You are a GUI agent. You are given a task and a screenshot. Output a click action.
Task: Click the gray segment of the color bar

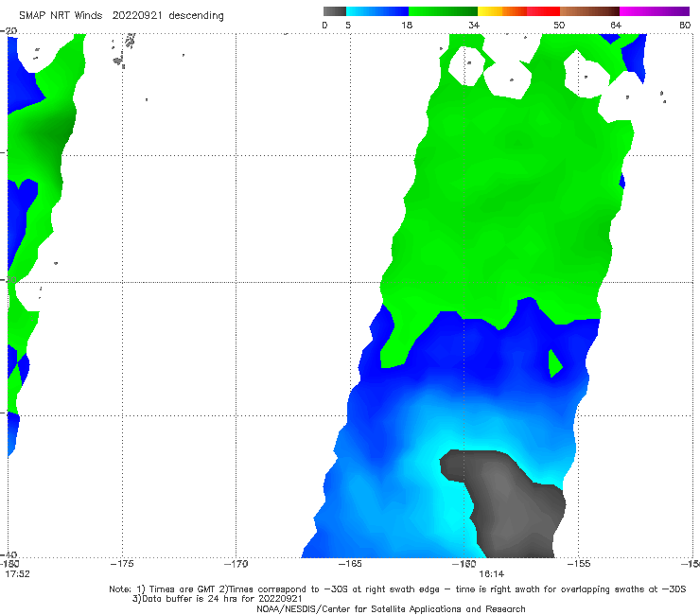coord(334,11)
